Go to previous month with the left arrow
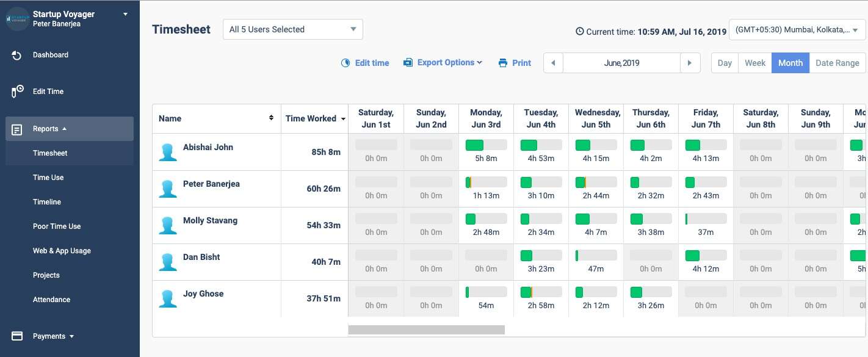 click(x=553, y=62)
